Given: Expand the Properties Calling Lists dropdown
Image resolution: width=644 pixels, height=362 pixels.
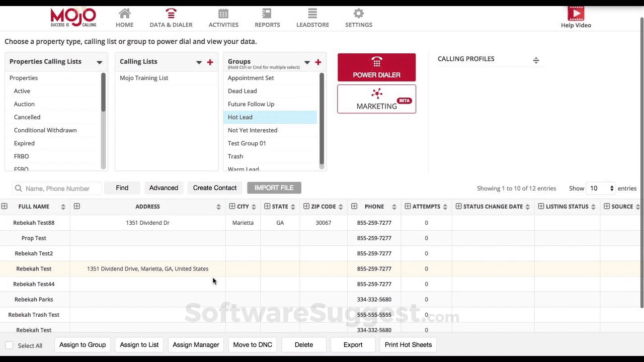Looking at the screenshot, I should pyautogui.click(x=99, y=62).
